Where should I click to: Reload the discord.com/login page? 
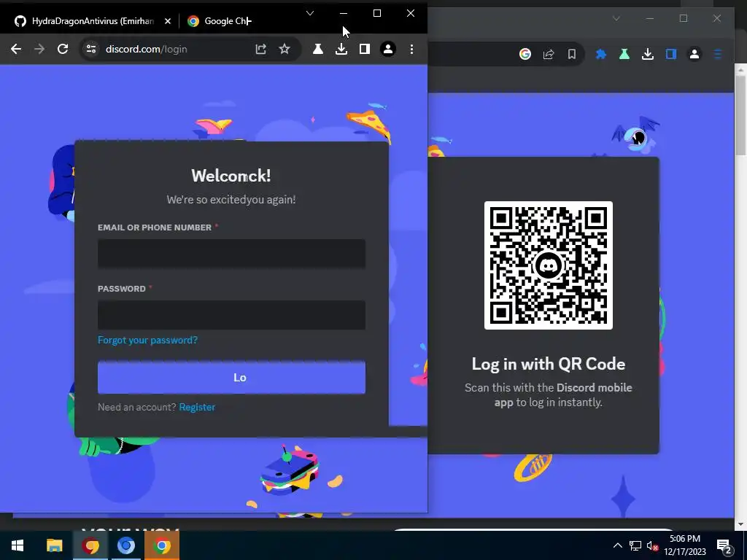click(63, 49)
